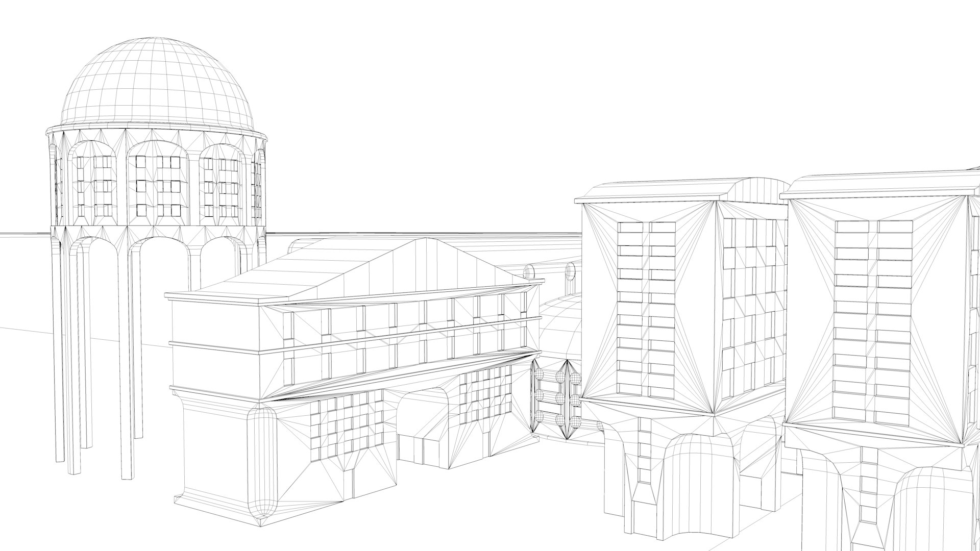The width and height of the screenshot is (980, 551).
Task: Select the small round window behind the gabled roof
Action: point(529,271)
